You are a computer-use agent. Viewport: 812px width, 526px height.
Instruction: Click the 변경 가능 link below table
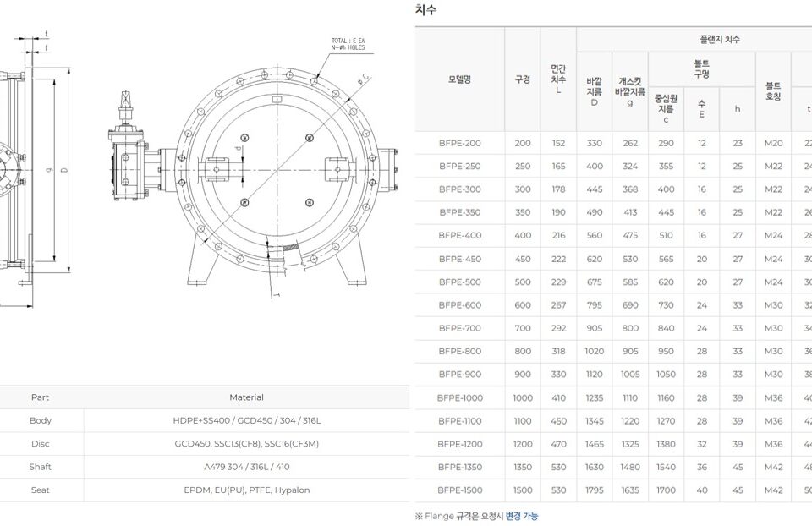coord(521,516)
